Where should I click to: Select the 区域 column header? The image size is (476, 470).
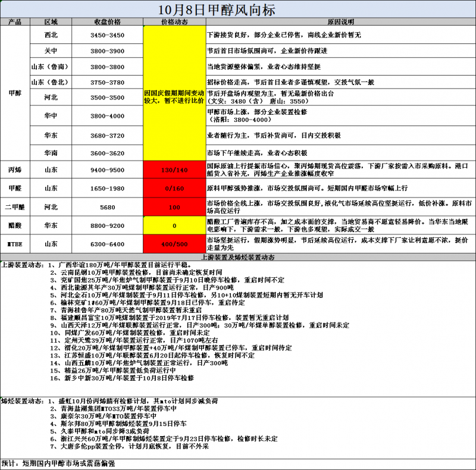[51, 22]
